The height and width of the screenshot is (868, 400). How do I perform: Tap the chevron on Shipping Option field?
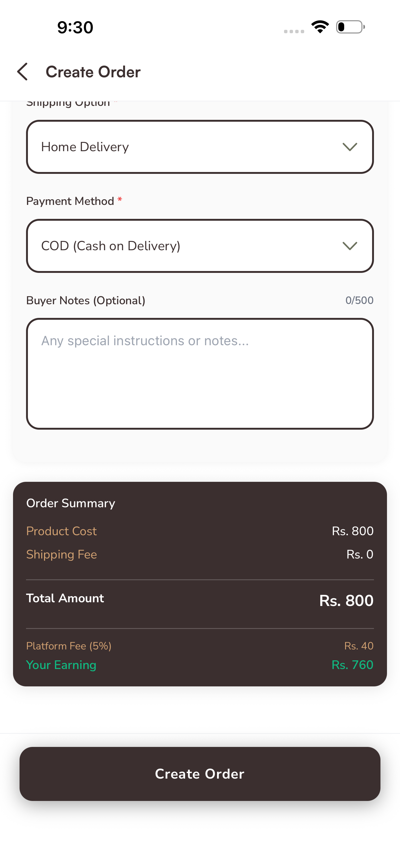[x=350, y=147]
